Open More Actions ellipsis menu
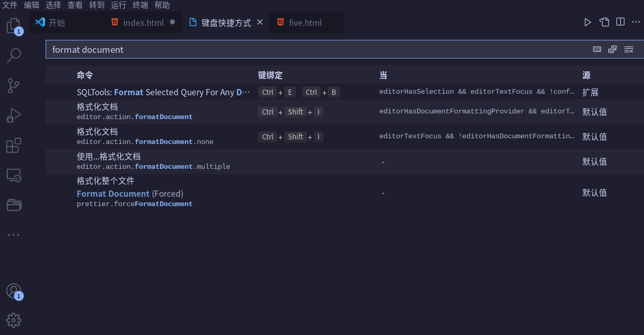Viewport: 644px width, 335px height. (x=636, y=22)
